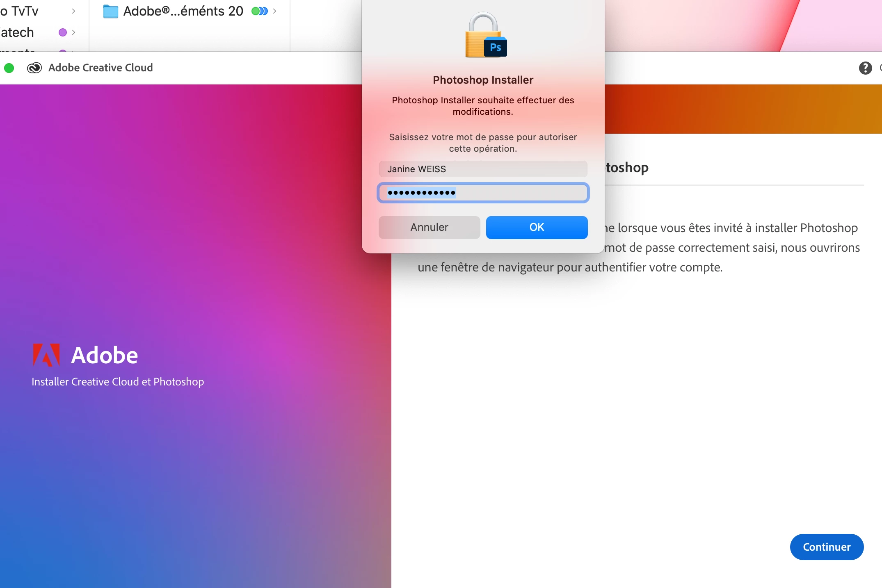Click the Ps badge on the padlock
Image resolution: width=882 pixels, height=588 pixels.
pos(496,48)
